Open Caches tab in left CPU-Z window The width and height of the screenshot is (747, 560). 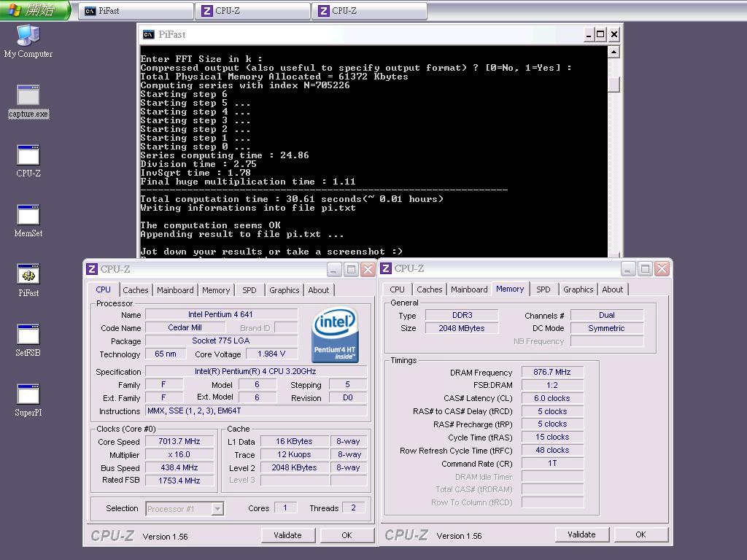tap(135, 290)
